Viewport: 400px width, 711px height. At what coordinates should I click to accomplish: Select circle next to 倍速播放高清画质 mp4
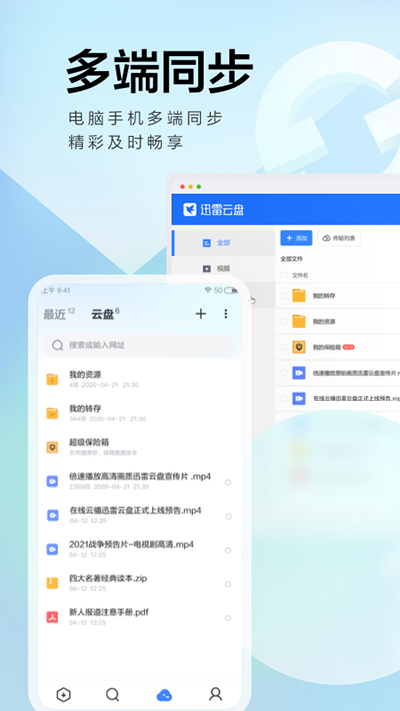pos(228,482)
